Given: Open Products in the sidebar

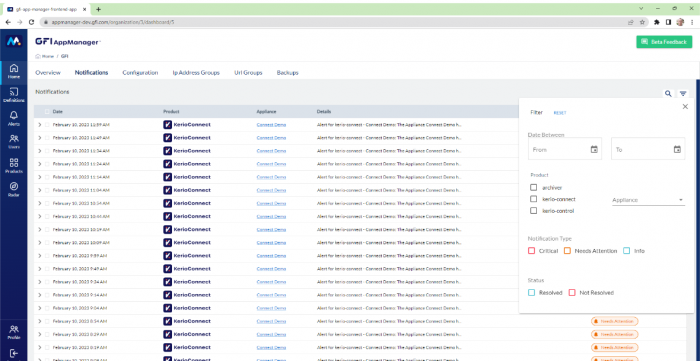Looking at the screenshot, I should point(13,166).
